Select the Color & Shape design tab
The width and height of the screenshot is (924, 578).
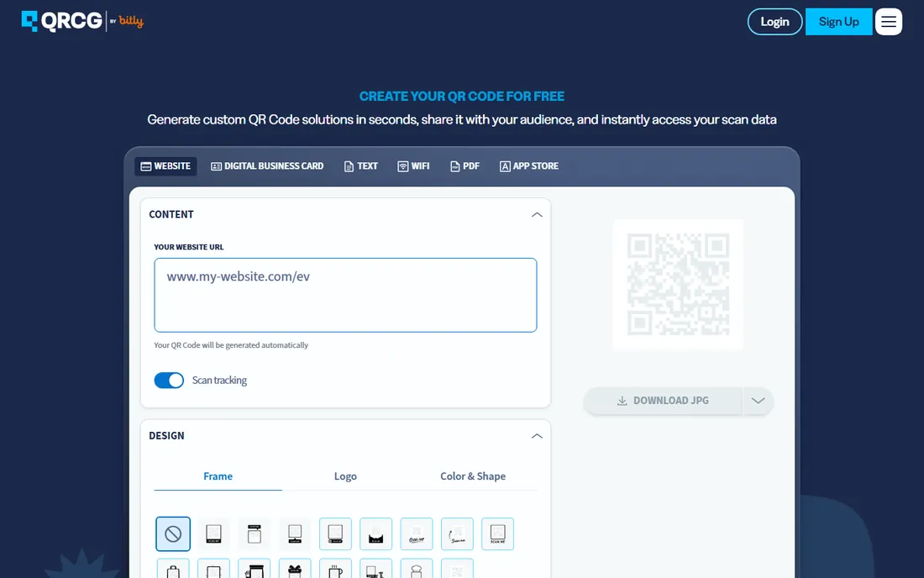point(473,476)
